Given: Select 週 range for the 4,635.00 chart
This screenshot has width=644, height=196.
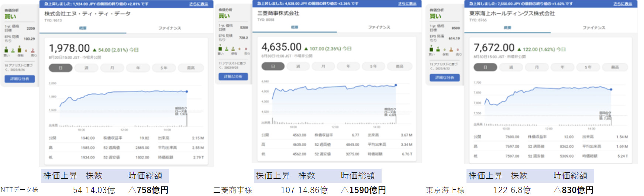Looking at the screenshot, I should click(x=298, y=66).
